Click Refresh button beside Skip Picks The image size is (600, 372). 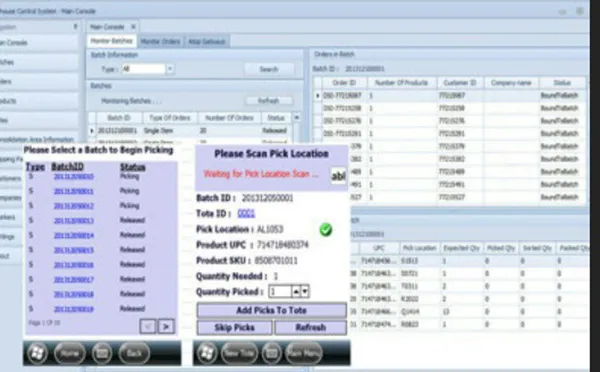pos(310,328)
